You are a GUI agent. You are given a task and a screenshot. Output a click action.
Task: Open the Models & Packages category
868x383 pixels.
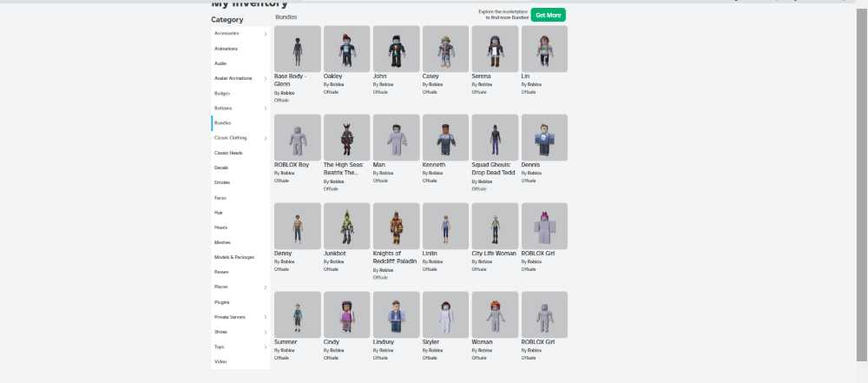(234, 257)
